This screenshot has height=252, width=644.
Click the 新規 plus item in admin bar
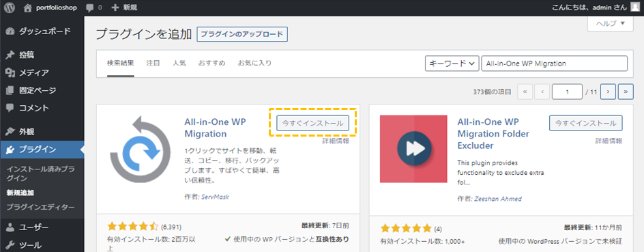pyautogui.click(x=124, y=8)
